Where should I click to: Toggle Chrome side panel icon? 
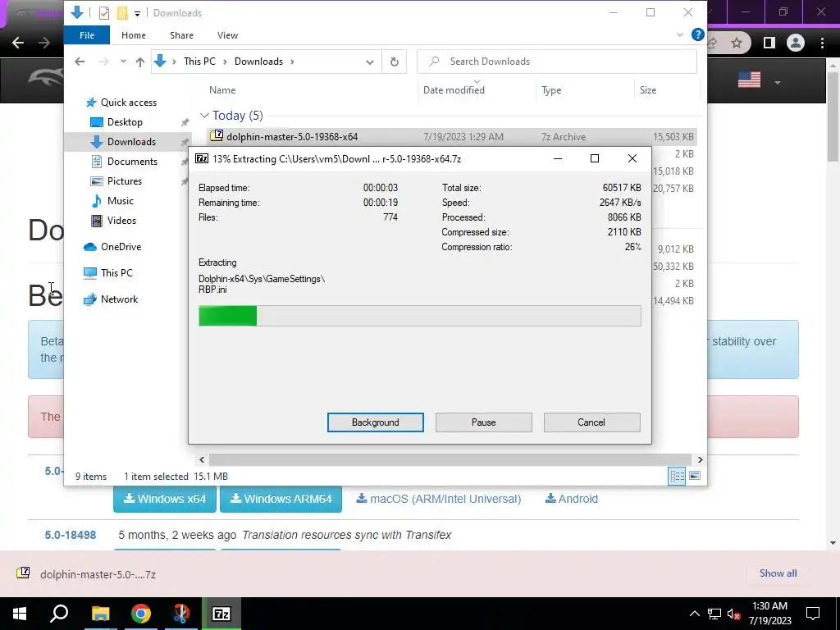(769, 43)
